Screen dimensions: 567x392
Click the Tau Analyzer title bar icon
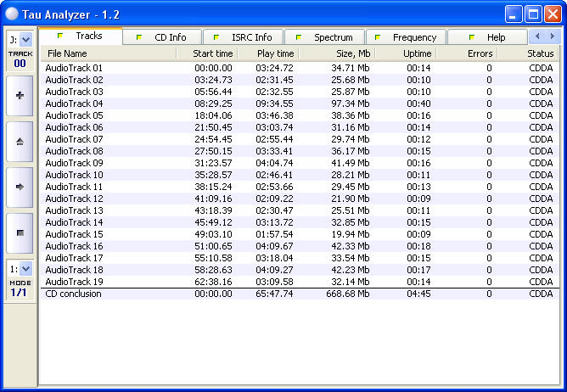[12, 14]
